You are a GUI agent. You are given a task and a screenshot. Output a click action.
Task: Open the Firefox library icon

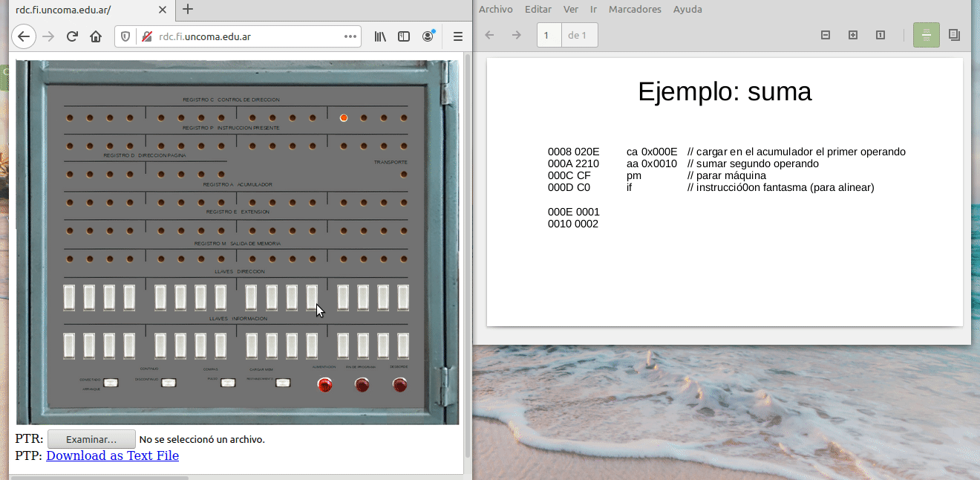point(380,36)
